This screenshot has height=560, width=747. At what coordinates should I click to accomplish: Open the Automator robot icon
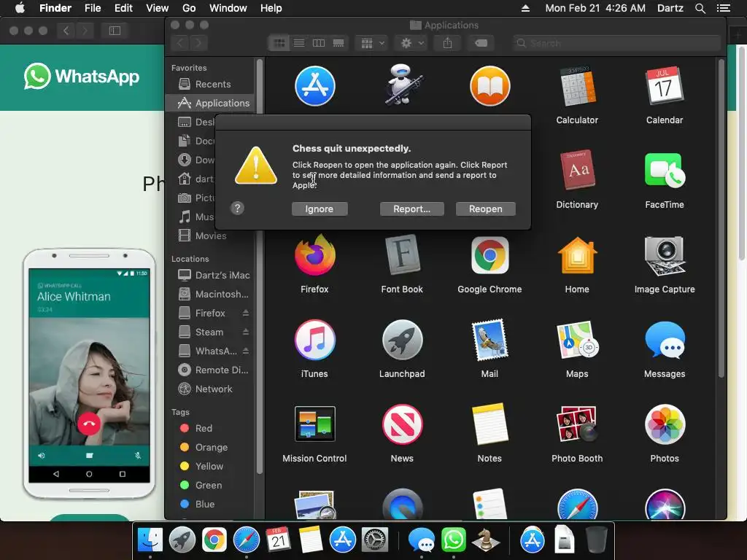point(402,86)
